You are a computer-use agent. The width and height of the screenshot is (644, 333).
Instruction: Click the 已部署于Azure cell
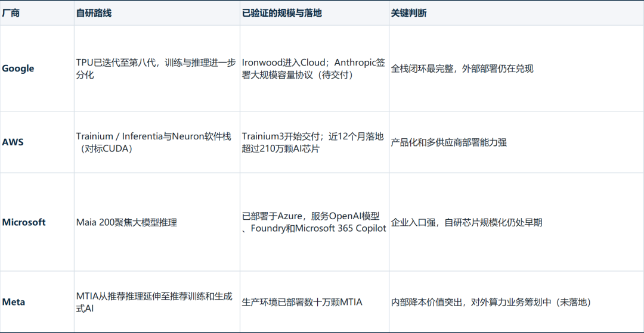pos(315,222)
